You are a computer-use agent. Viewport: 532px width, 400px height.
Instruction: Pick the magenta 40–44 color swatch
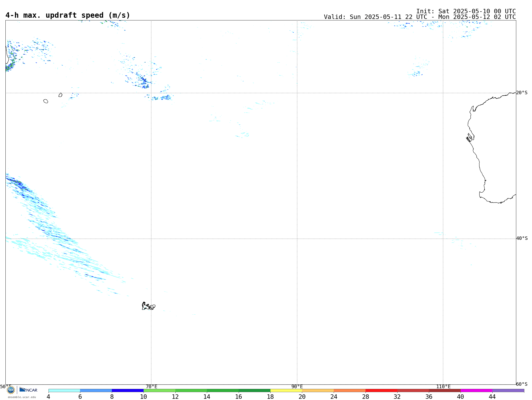click(x=476, y=390)
